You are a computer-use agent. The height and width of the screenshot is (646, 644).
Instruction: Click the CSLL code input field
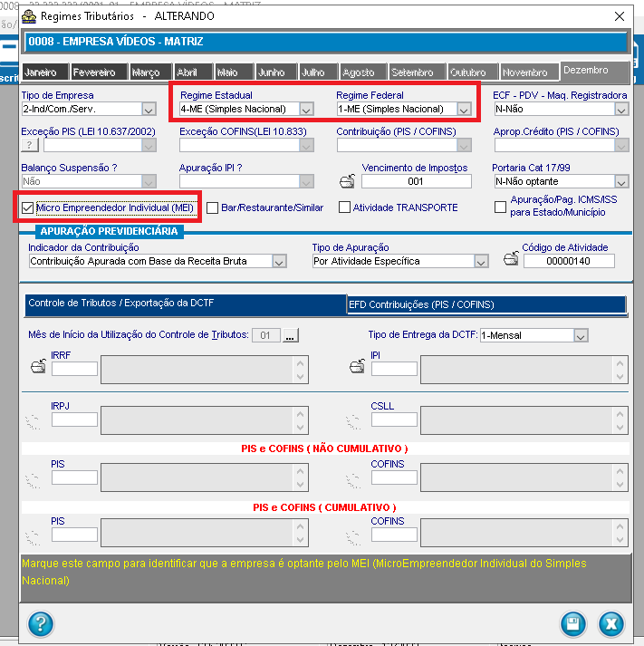tap(394, 419)
